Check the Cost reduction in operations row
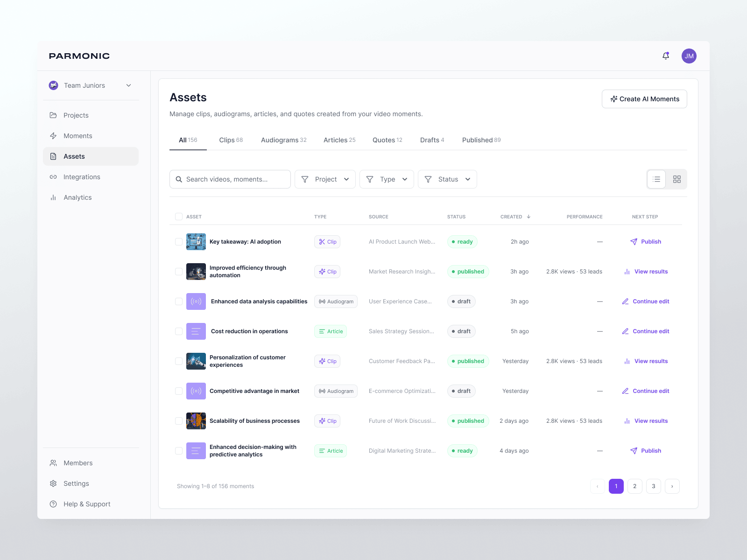This screenshot has width=747, height=560. pyautogui.click(x=179, y=331)
